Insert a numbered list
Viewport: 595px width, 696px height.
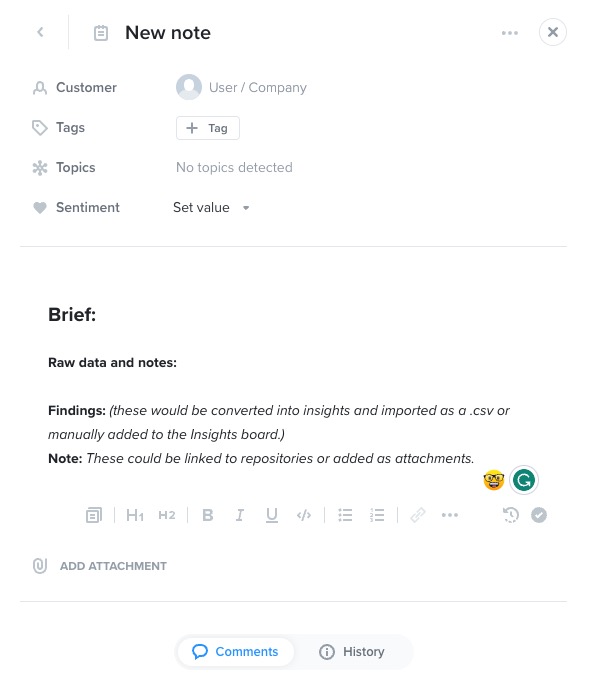tap(377, 515)
